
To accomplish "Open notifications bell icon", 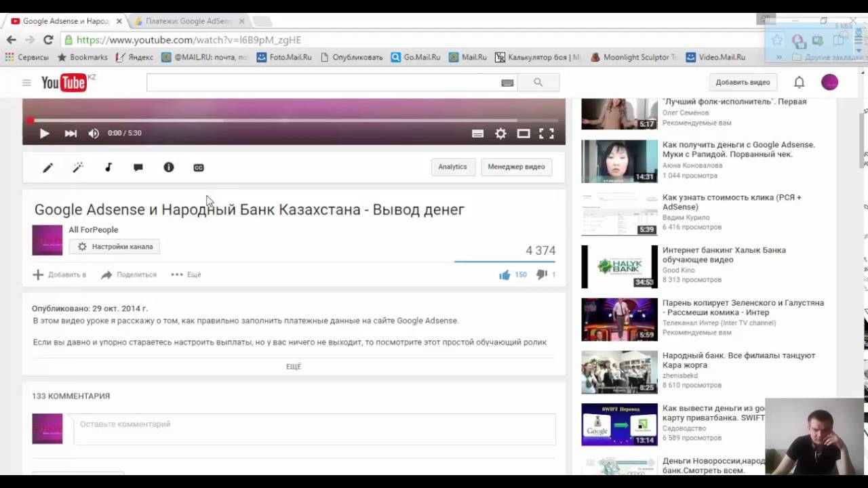I will pos(800,82).
